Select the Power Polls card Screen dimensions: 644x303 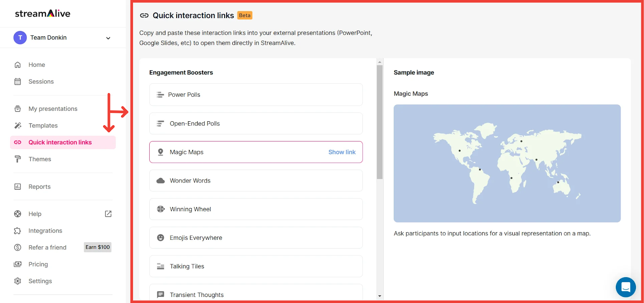(256, 95)
